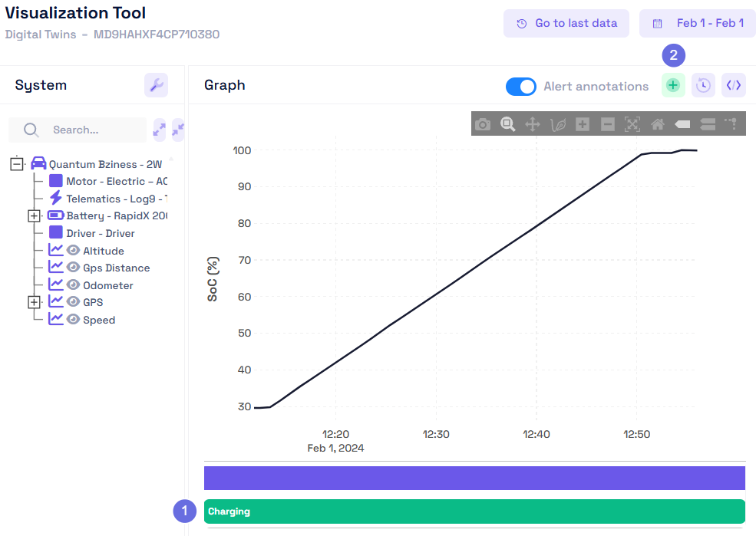Screen dimensions: 756x536
Task: Zoom in using the plus toolbar icon
Action: (x=582, y=124)
